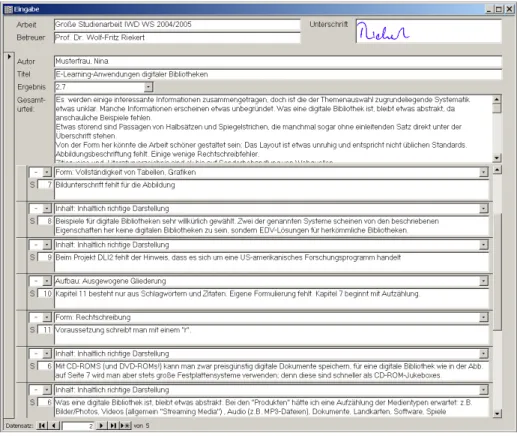Click down arrow of the Gesamturteil scrollbar
This screenshot has width=517, height=436.
coord(497,158)
